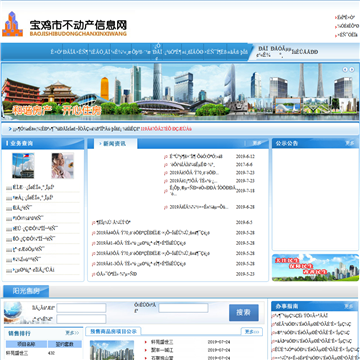This screenshot has height=360, width=360.
Task: Select the highlighted banner thumbnail with orange border
Action: coord(287,105)
